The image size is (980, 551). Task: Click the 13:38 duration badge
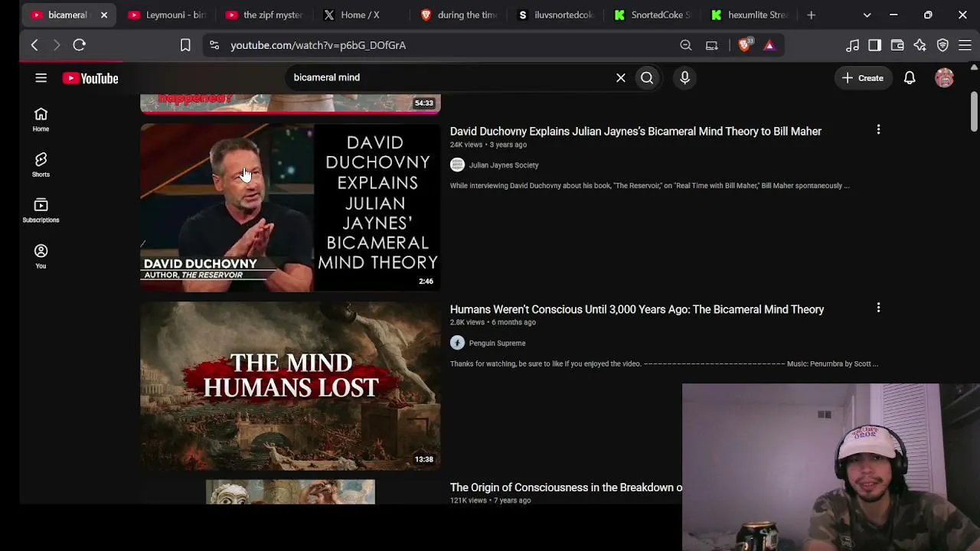[x=423, y=459]
